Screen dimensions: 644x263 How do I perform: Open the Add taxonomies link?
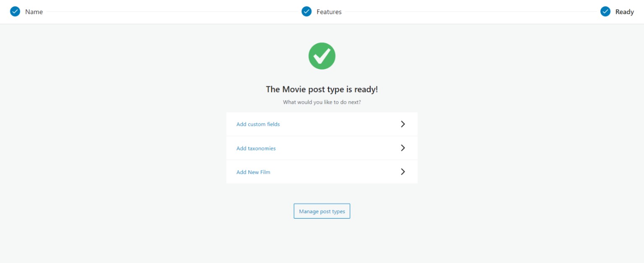point(256,148)
